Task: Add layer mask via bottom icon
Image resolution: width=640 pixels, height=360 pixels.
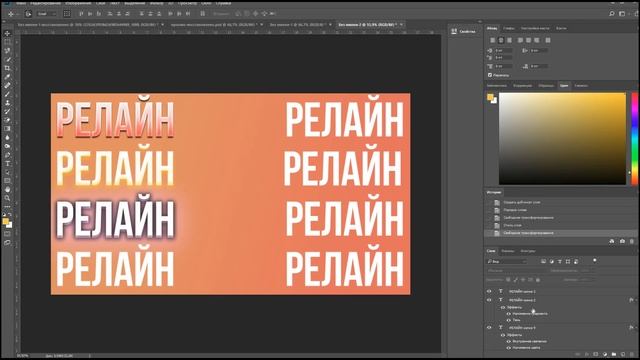Action: click(x=596, y=354)
